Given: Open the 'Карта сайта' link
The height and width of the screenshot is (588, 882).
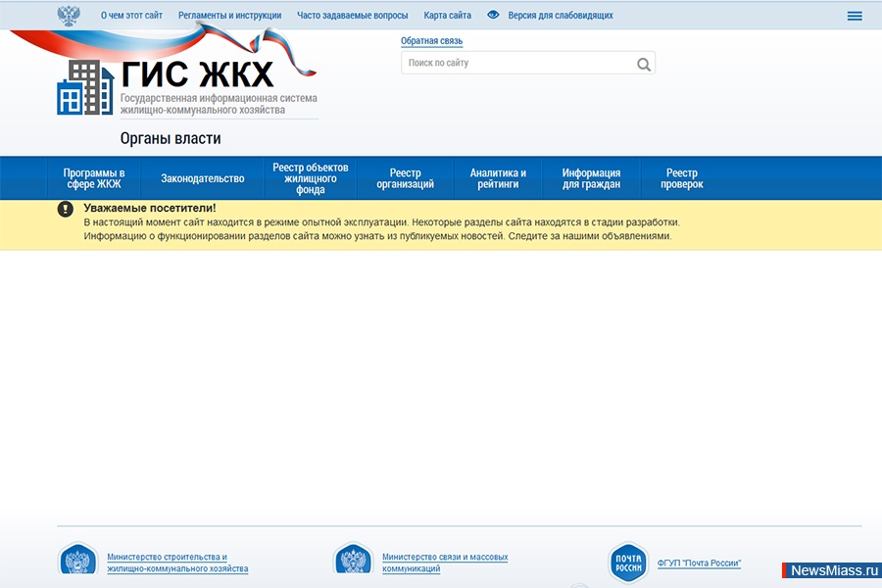Looking at the screenshot, I should click(x=447, y=16).
